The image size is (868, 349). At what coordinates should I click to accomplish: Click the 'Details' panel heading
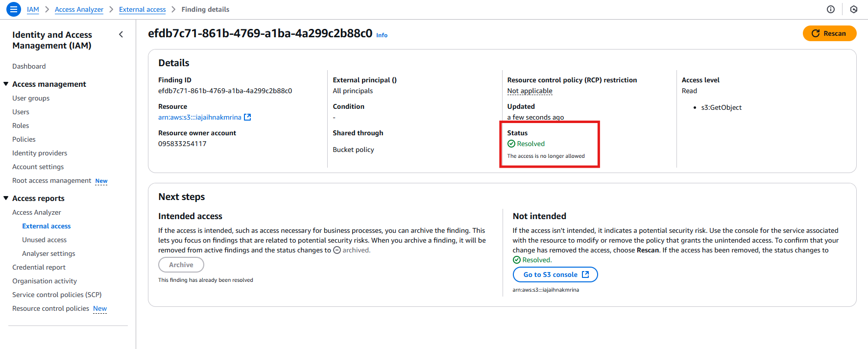coord(174,63)
